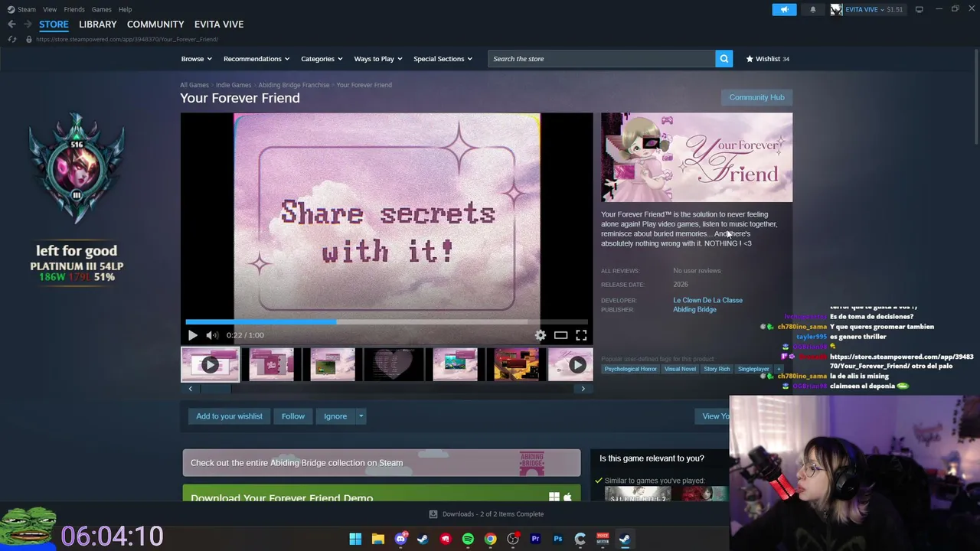
Task: Expand the Recommendations dropdown
Action: (256, 59)
